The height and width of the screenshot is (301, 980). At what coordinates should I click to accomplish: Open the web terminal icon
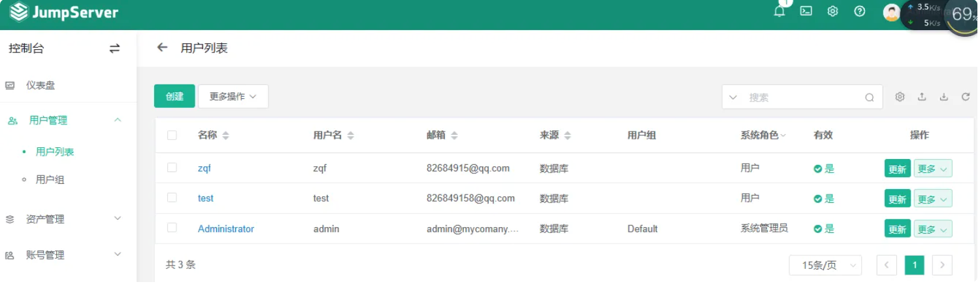(806, 11)
